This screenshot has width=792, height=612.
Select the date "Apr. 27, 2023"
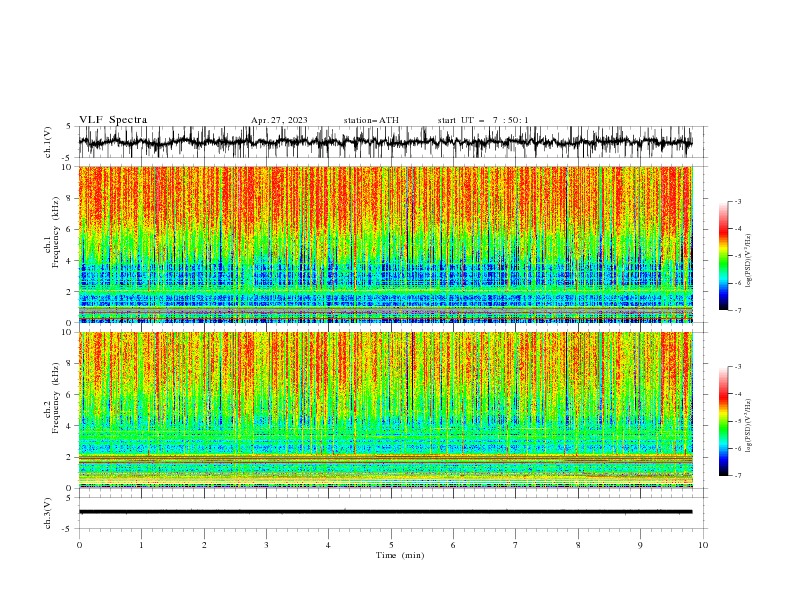point(279,120)
